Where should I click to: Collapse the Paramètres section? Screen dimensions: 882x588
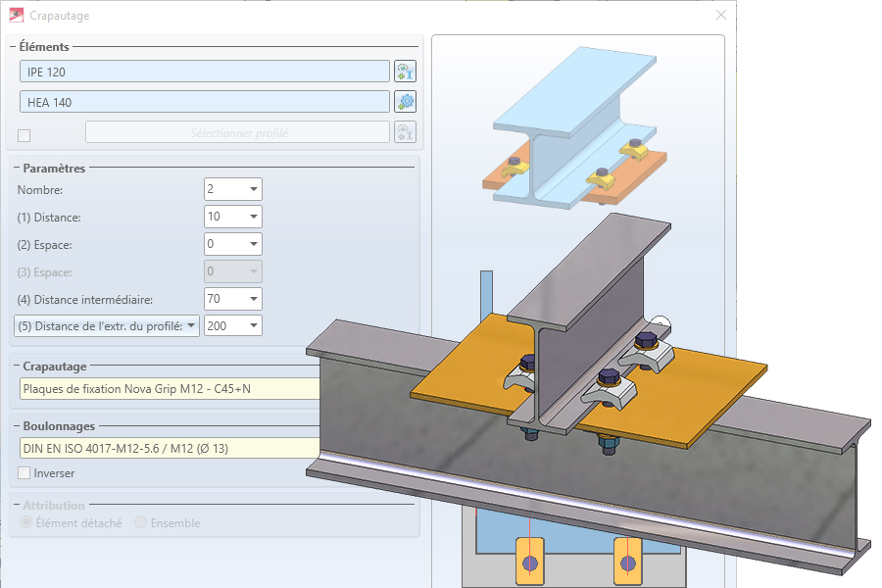tap(13, 168)
